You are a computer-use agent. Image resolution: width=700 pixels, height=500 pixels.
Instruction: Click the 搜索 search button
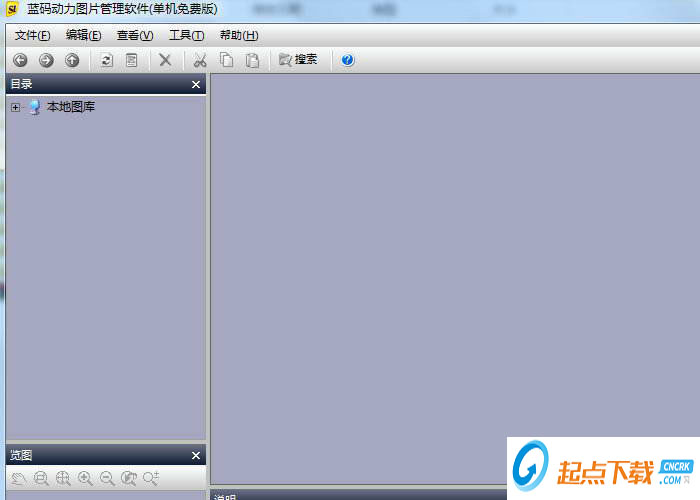298,59
